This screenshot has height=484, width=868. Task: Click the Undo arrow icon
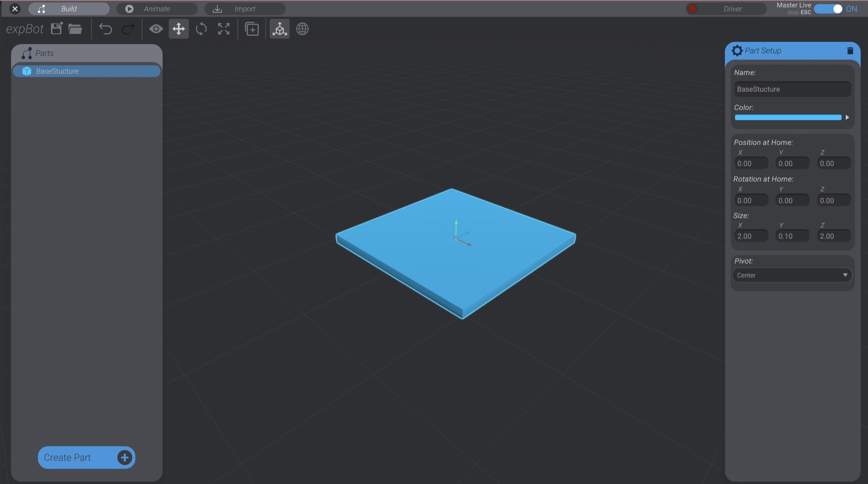pyautogui.click(x=106, y=29)
